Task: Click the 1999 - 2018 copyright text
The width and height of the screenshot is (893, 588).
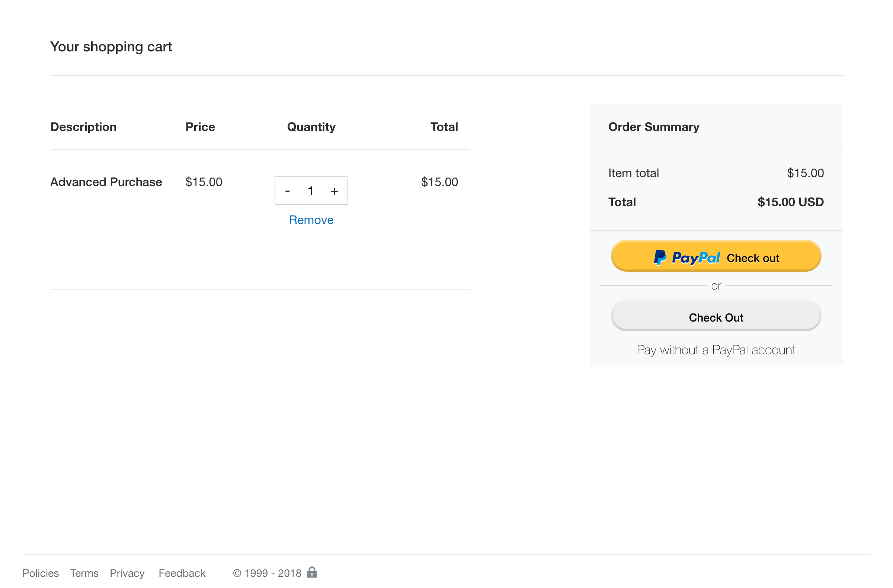Action: coord(267,573)
